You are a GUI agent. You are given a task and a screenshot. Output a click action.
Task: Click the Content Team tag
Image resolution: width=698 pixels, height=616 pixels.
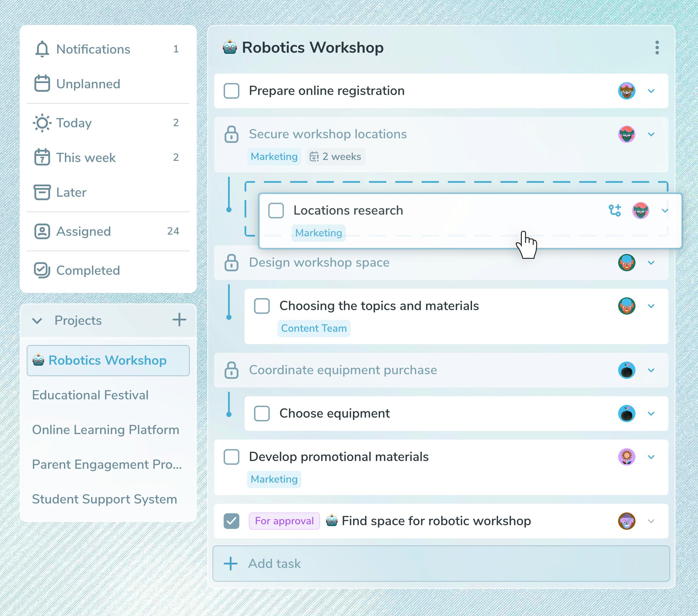coord(314,328)
